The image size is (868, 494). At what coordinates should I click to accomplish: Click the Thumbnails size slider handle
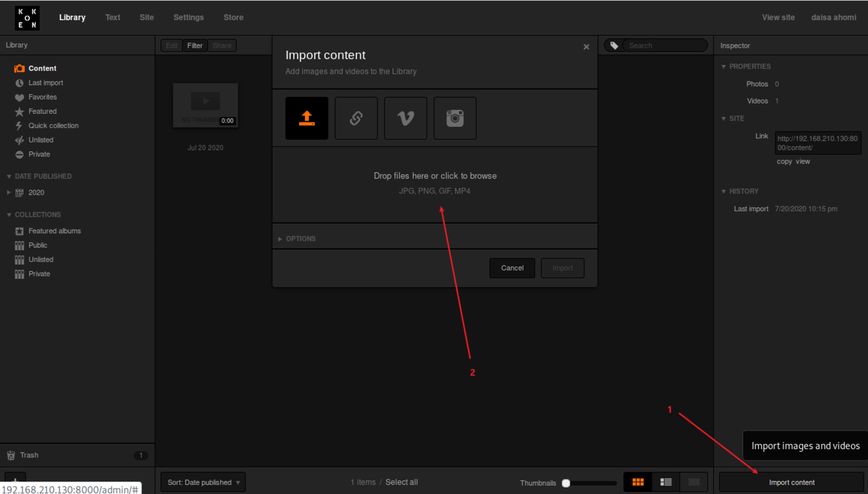tap(566, 483)
